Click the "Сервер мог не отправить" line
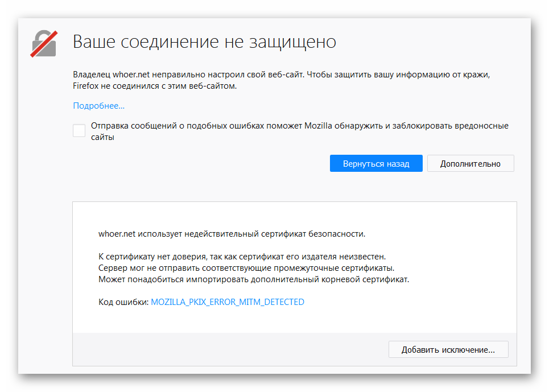Screen dimensions: 549x392 pos(246,268)
